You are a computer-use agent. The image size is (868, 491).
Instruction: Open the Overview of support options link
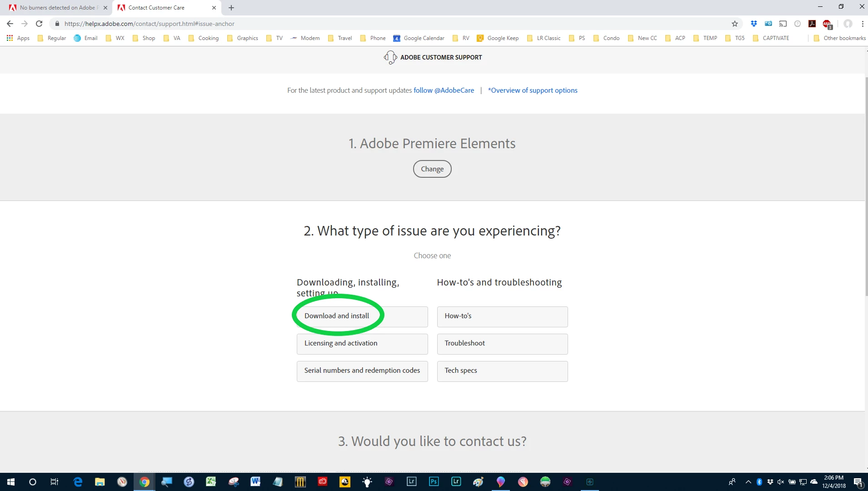tap(533, 90)
